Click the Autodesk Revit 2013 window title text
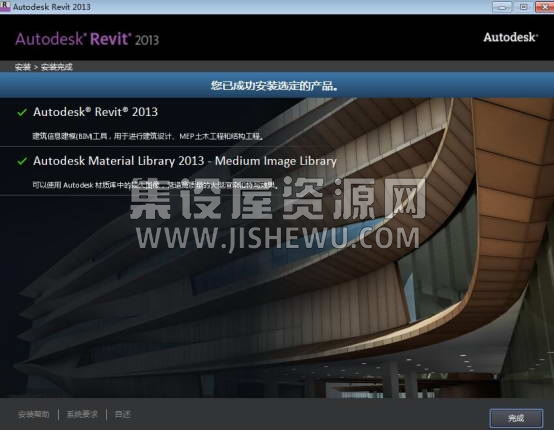Viewport: 554px width, 431px height. click(52, 7)
